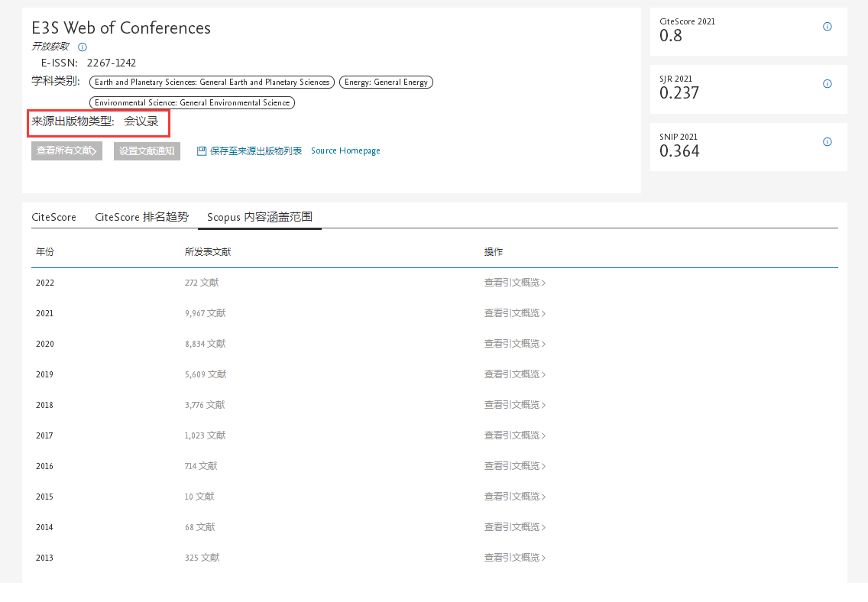Open the CiteScore 2021 info tooltip icon

pos(828,26)
